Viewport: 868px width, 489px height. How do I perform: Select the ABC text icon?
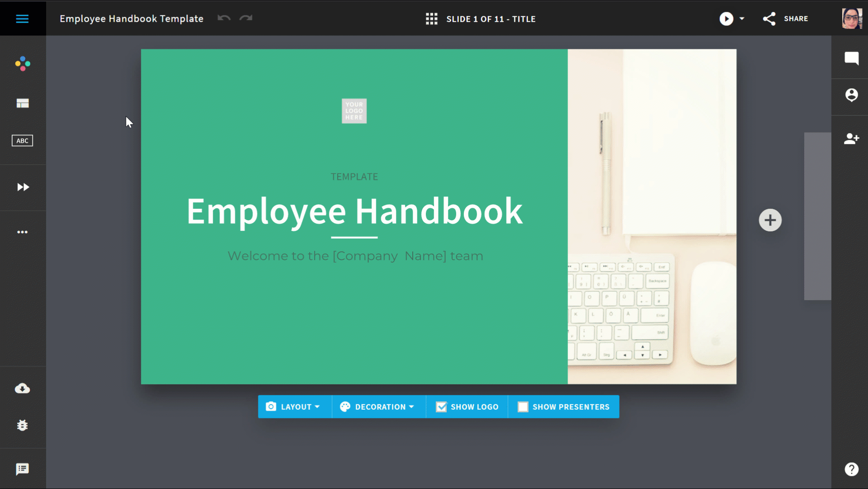(x=22, y=140)
